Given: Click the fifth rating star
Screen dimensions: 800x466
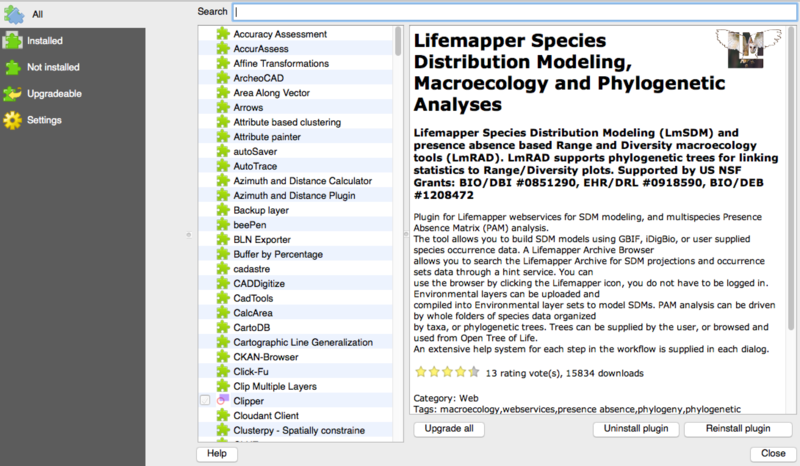Looking at the screenshot, I should (474, 372).
